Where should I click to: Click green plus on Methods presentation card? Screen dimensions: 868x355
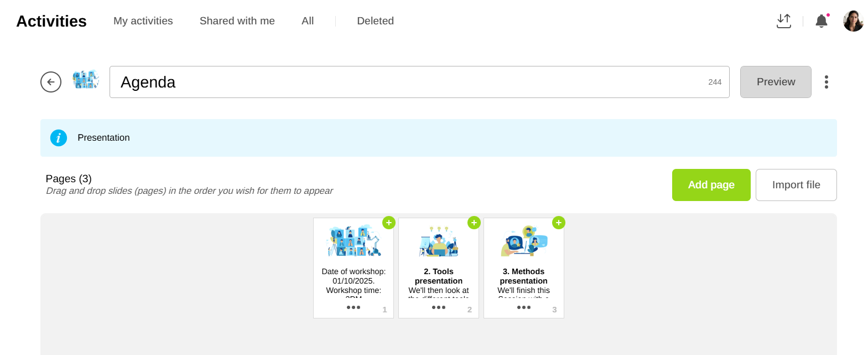(x=559, y=223)
